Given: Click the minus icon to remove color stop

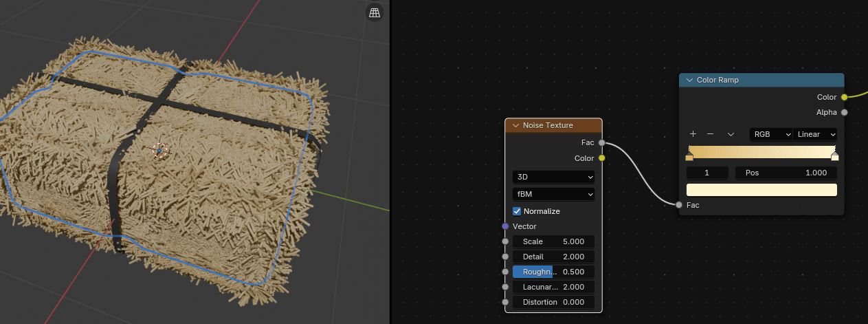Looking at the screenshot, I should [x=710, y=134].
